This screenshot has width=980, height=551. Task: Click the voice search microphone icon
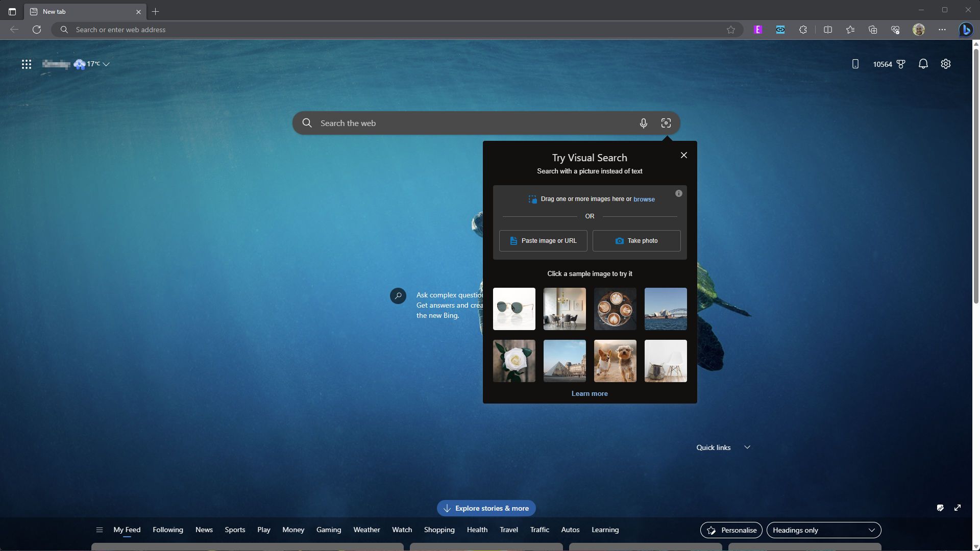click(643, 123)
